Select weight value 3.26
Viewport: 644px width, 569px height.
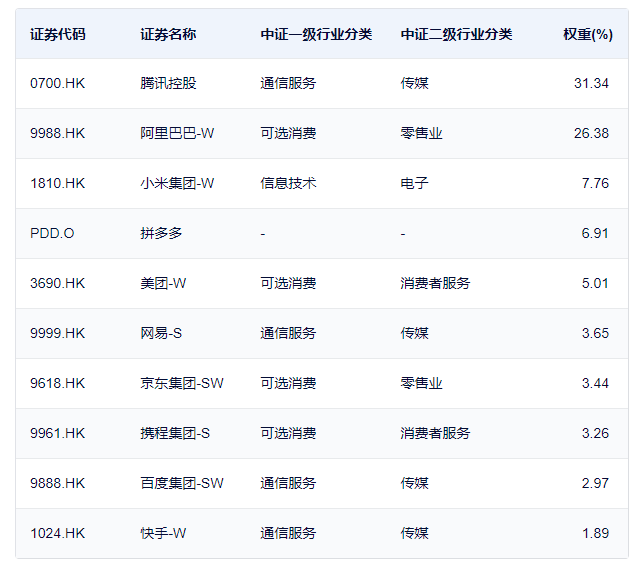coord(595,433)
